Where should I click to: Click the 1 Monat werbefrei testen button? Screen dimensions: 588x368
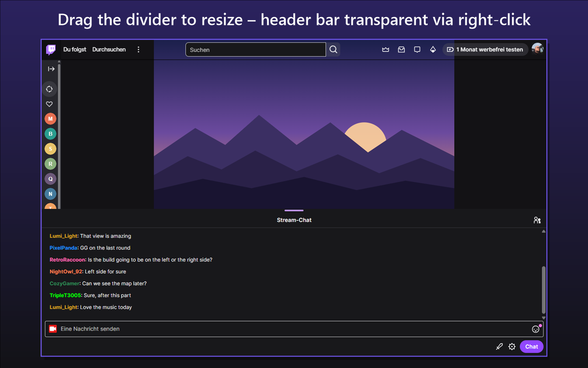485,50
